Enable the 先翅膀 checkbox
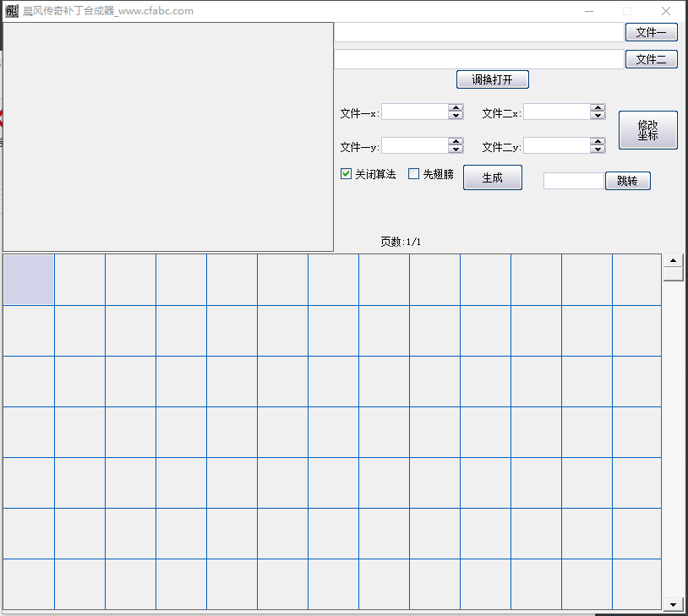This screenshot has height=616, width=688. [x=413, y=174]
